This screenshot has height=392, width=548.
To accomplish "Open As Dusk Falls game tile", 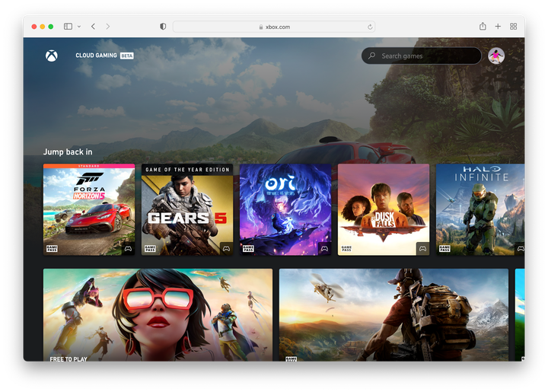I will click(384, 209).
